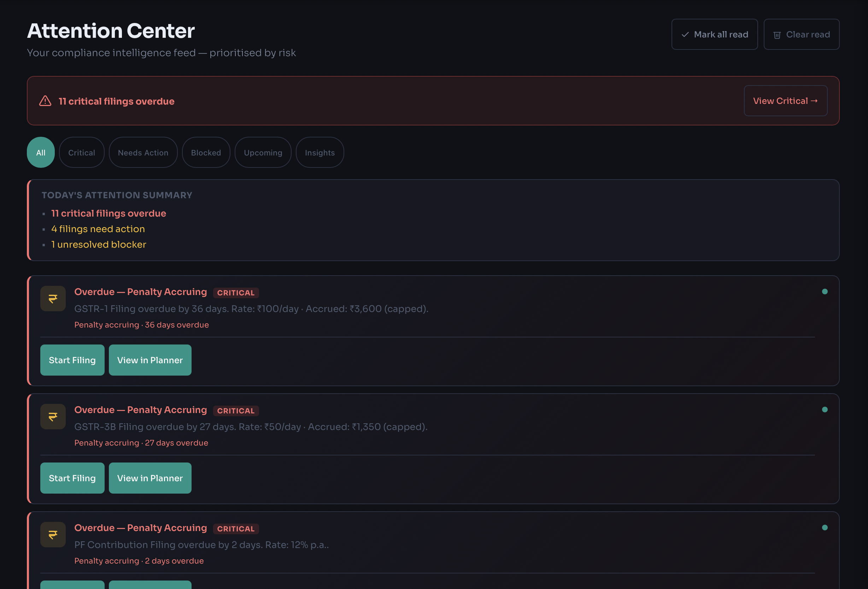Image resolution: width=868 pixels, height=589 pixels.
Task: Click '11 critical filings overdue' in the summary list
Action: click(109, 213)
